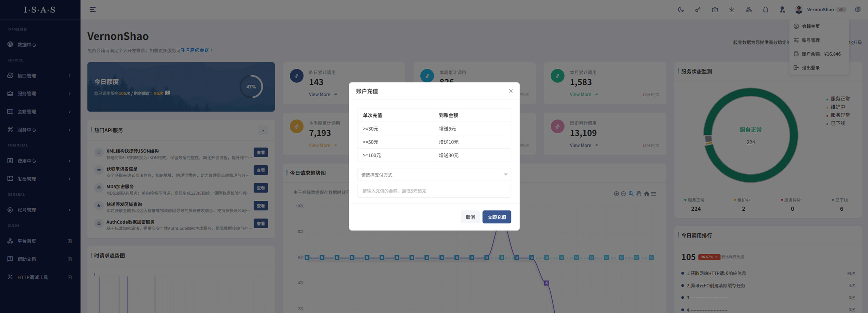
Task: Toggle the hamburger sidebar menu icon
Action: click(93, 10)
